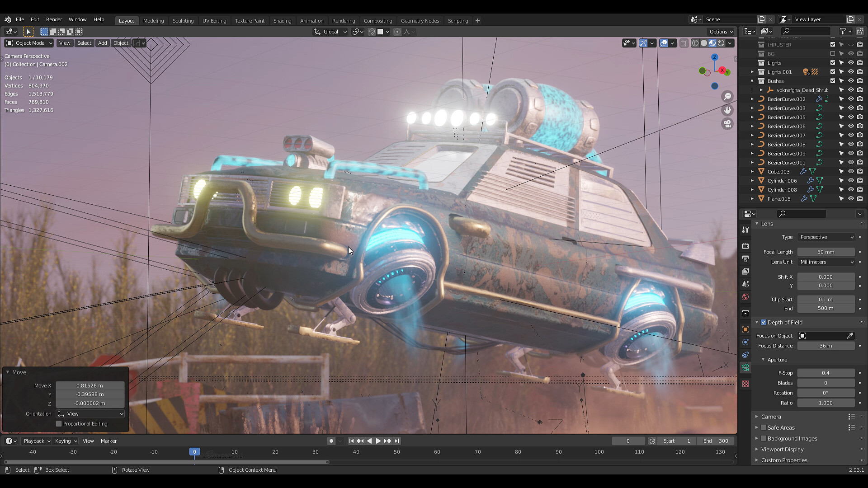Image resolution: width=868 pixels, height=488 pixels.
Task: Expand the Safe Areas panel
Action: click(757, 427)
